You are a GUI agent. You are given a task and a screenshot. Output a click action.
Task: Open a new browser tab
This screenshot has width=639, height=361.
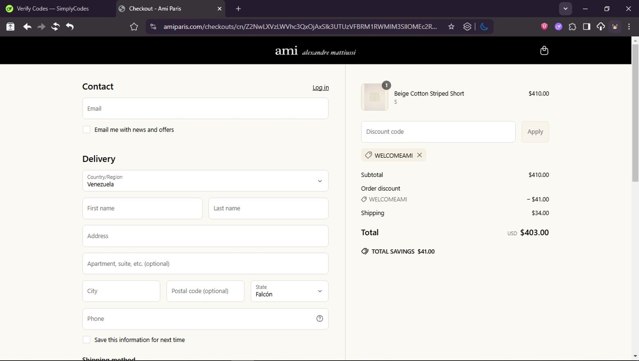coord(238,9)
